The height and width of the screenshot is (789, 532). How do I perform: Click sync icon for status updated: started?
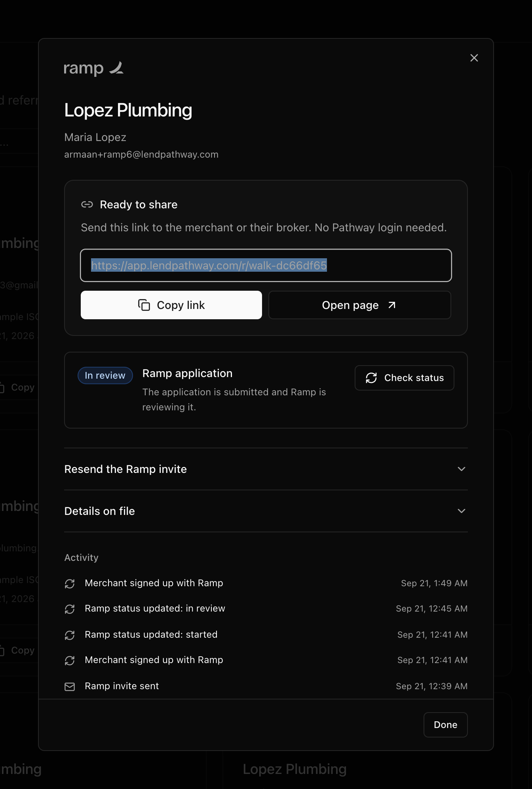70,635
